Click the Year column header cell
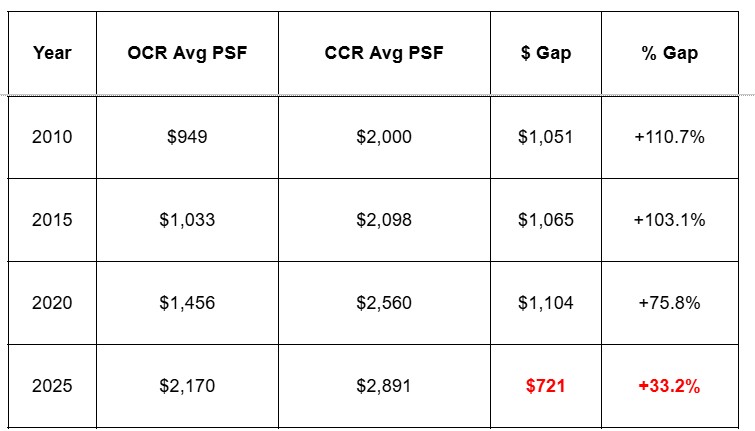Image resolution: width=755 pixels, height=431 pixels. click(x=52, y=53)
